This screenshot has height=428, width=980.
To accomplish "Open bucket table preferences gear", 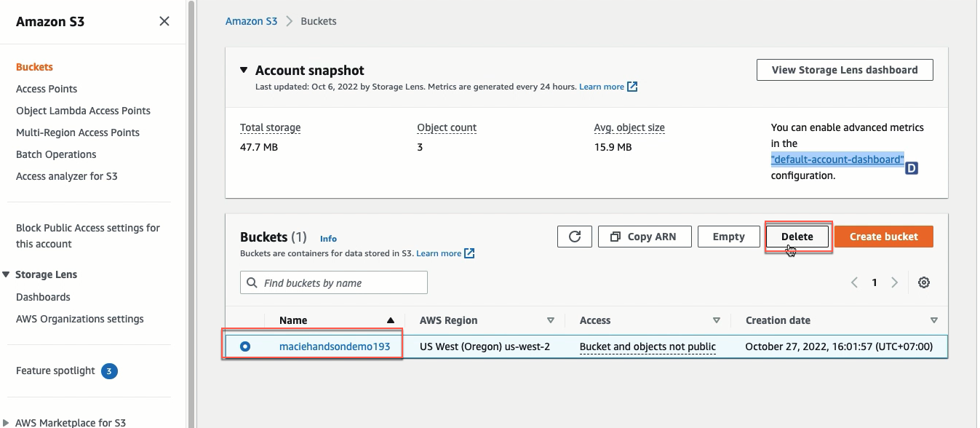I will (924, 282).
